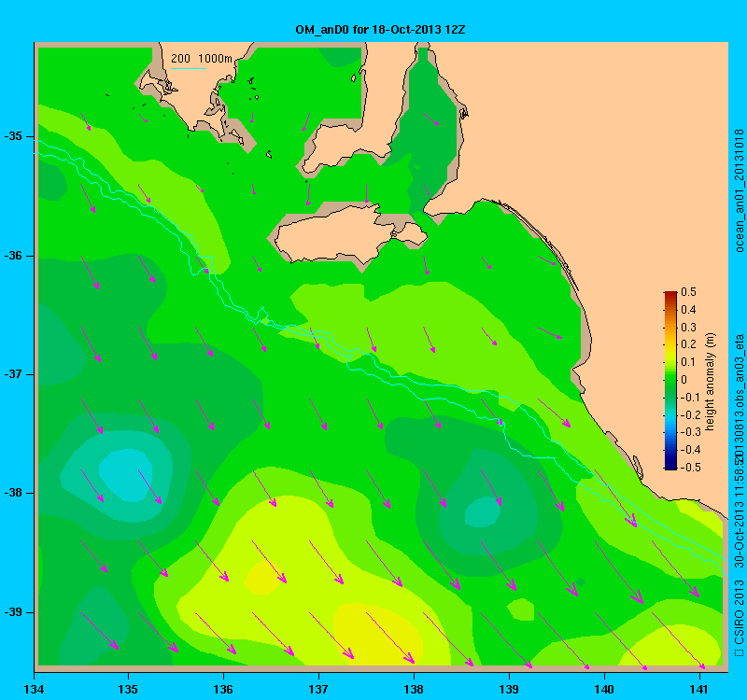Click the 0.2 value on the color bar

[688, 344]
